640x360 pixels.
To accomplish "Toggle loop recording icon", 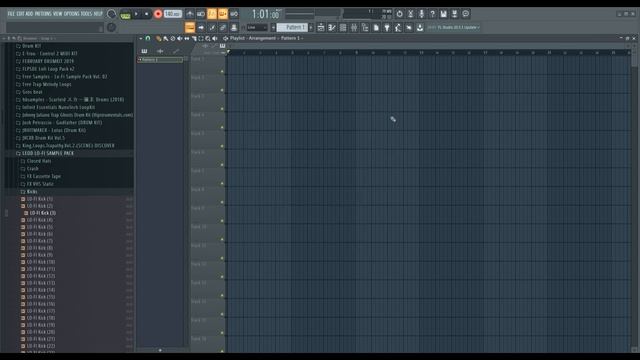I will point(234,14).
